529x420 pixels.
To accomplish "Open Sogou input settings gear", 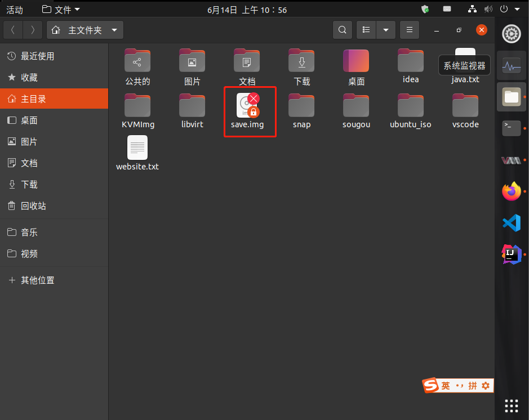I will tap(486, 386).
